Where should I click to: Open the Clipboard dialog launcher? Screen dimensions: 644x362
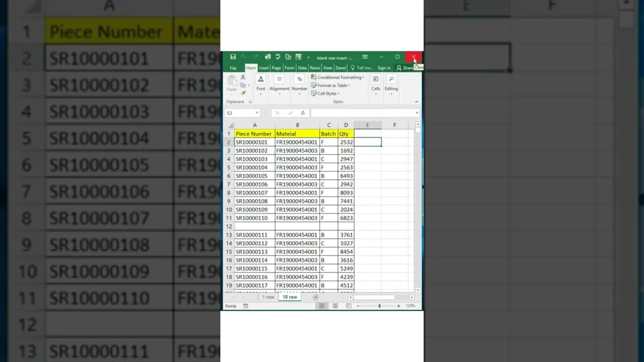250,102
